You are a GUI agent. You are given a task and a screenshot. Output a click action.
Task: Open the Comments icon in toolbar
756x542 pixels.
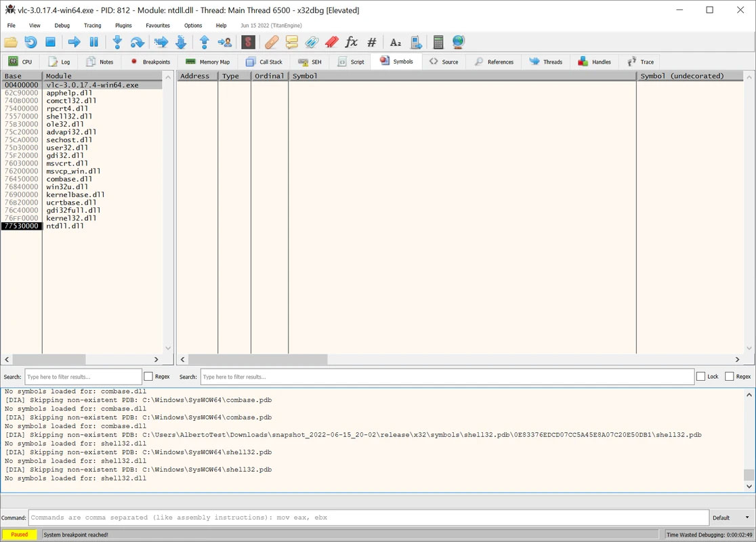[292, 43]
